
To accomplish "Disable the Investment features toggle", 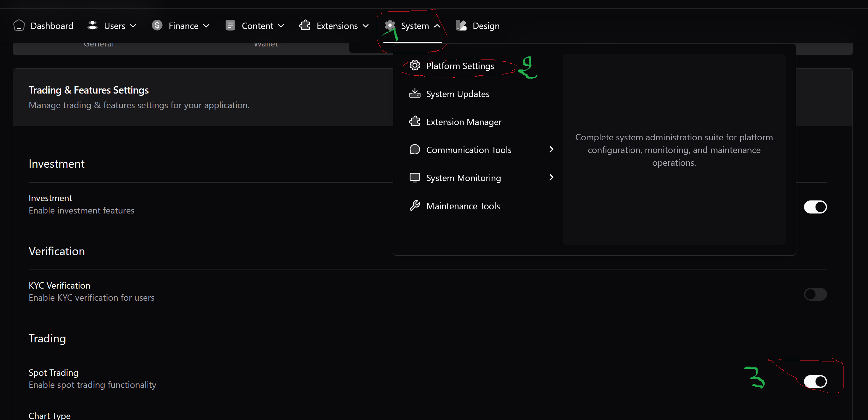I will [815, 207].
